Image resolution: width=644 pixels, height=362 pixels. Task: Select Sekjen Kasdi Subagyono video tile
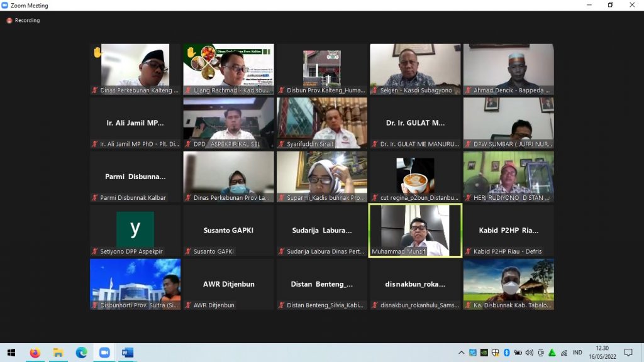click(x=415, y=69)
